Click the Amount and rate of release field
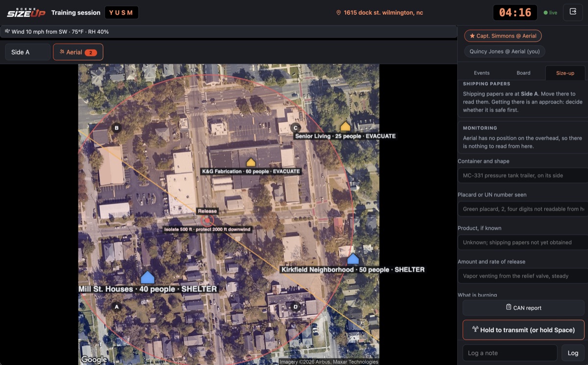 (x=522, y=275)
